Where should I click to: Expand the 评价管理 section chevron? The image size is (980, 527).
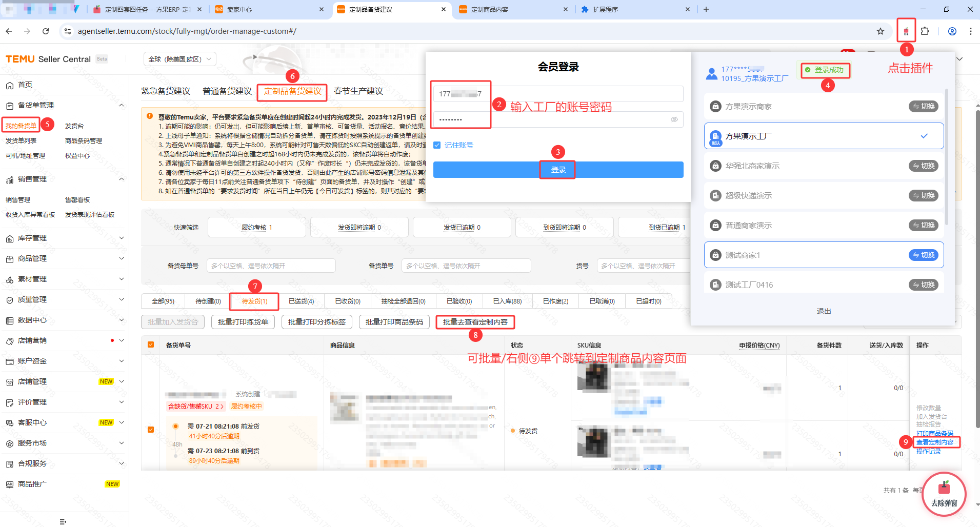[122, 402]
